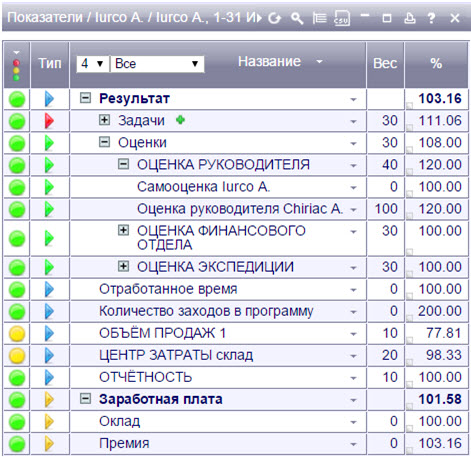The image size is (471, 457).
Task: Click the traffic light filter column header
Action: pos(16,66)
